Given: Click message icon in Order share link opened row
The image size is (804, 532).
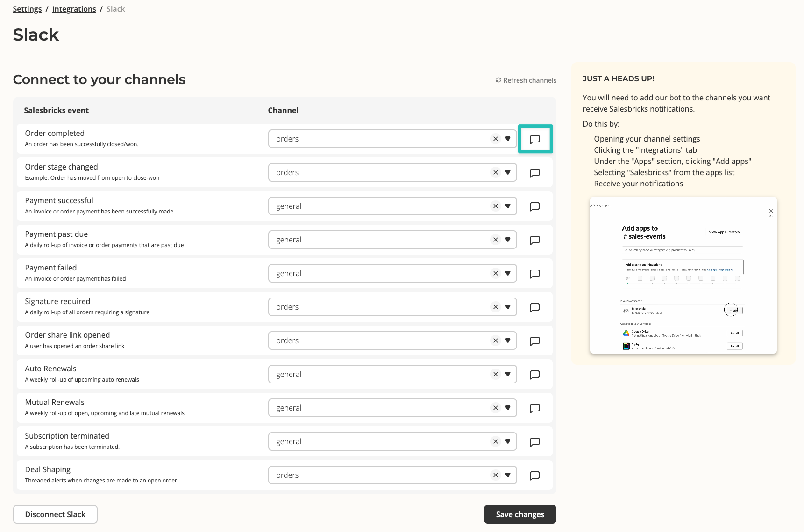Looking at the screenshot, I should pos(535,341).
